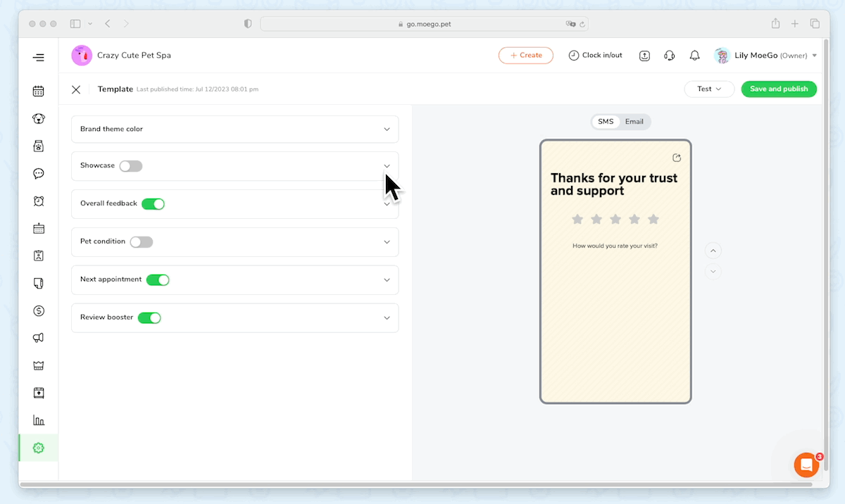The height and width of the screenshot is (504, 845).
Task: Open a new Safari tab with plus
Action: (x=795, y=24)
